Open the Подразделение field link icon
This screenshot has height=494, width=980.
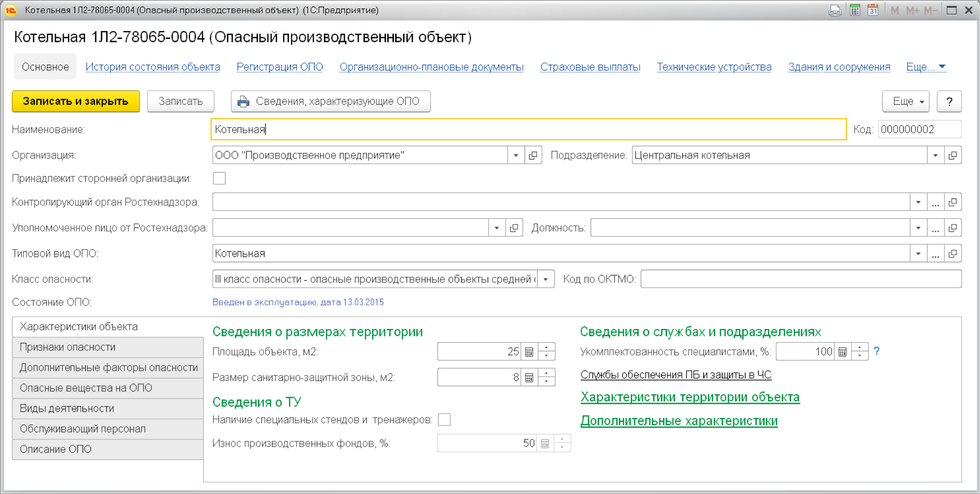953,156
